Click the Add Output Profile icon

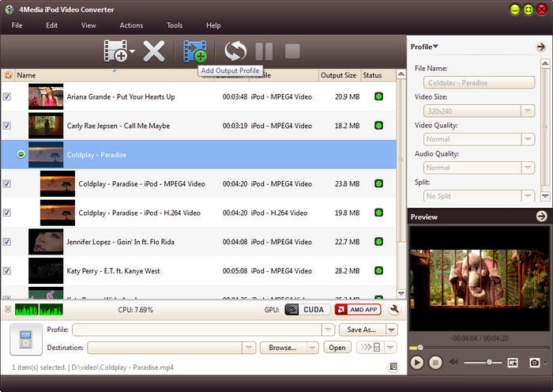pyautogui.click(x=194, y=52)
